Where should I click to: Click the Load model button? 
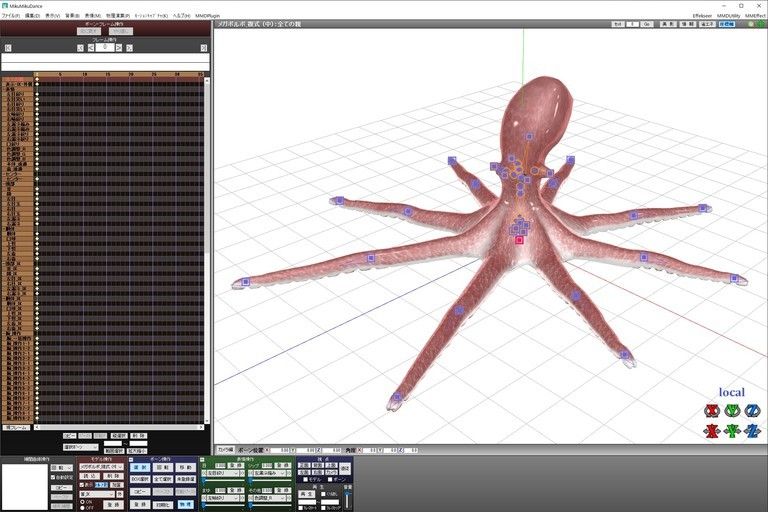coord(91,476)
